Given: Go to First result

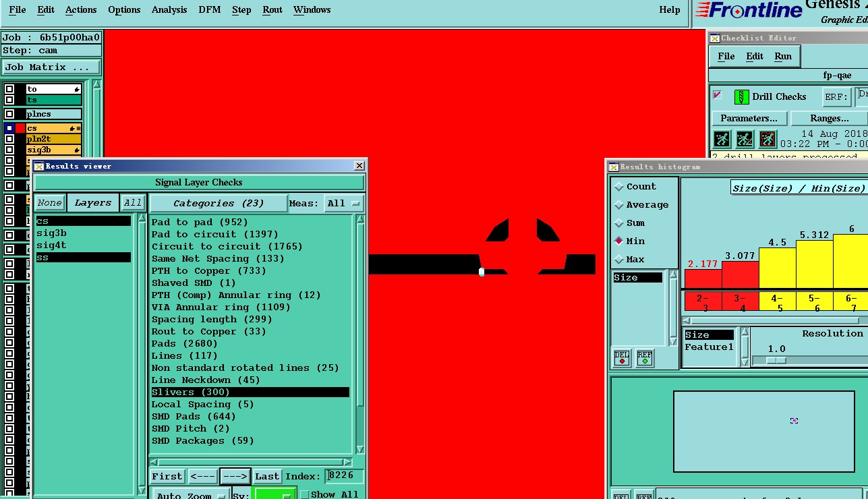Looking at the screenshot, I should pyautogui.click(x=167, y=477).
